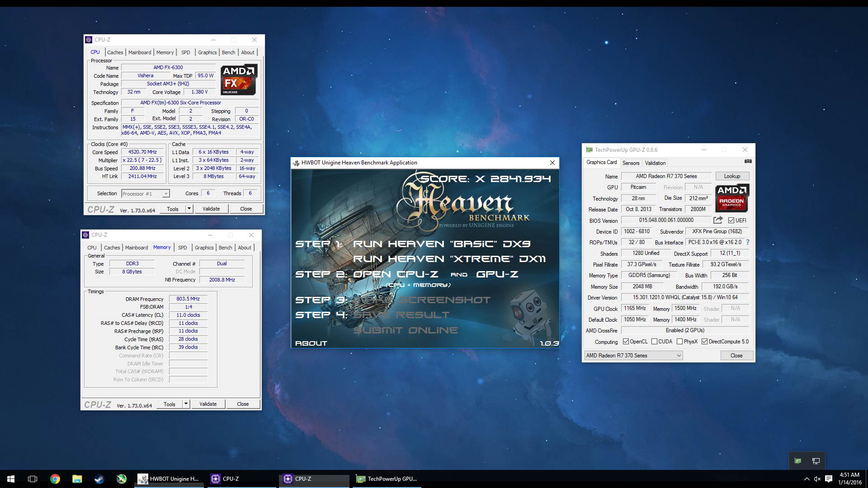Toggle the DirectCompute 5.0 checkbox
This screenshot has height=488, width=868.
click(x=704, y=342)
